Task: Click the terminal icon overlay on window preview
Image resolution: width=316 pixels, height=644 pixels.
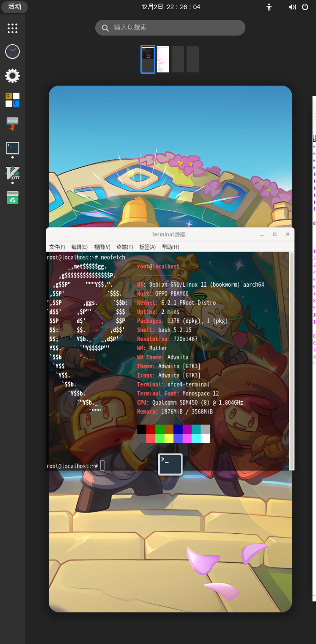Action: coord(170,464)
